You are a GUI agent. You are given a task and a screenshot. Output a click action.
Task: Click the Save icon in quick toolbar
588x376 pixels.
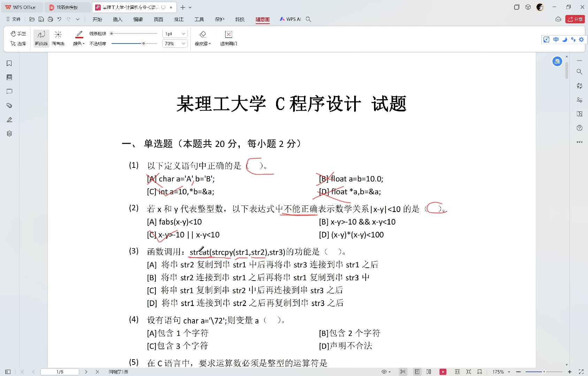(41, 19)
